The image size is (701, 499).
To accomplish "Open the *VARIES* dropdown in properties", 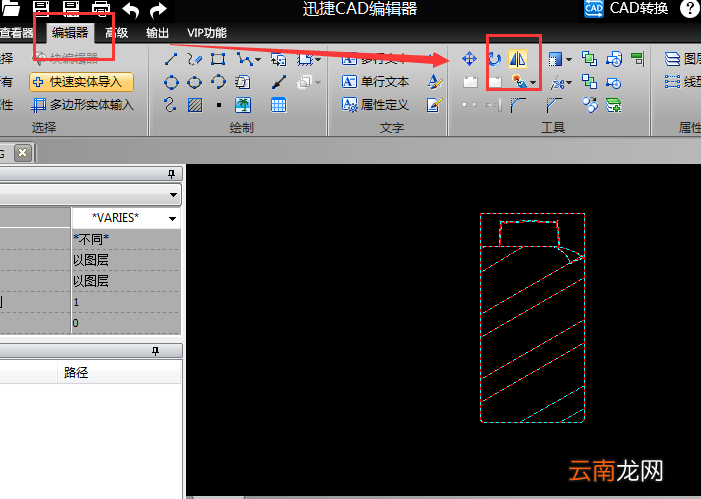I will [172, 219].
